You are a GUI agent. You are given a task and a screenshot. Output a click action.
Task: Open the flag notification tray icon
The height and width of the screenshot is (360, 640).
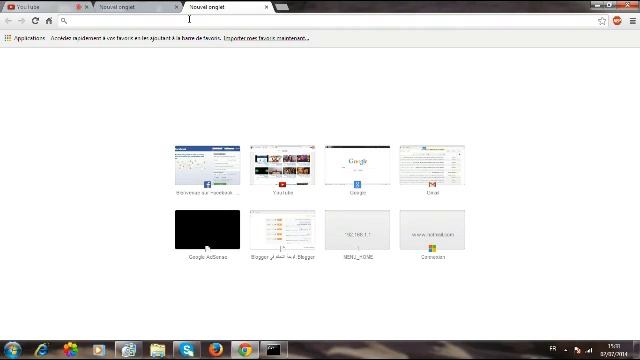pos(577,350)
